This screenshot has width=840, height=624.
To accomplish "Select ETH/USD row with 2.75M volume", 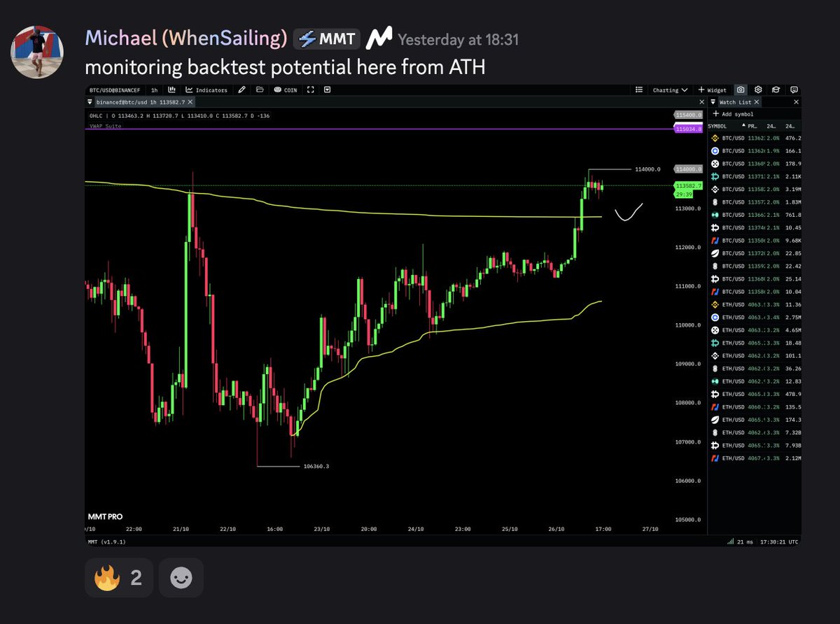I will click(755, 318).
